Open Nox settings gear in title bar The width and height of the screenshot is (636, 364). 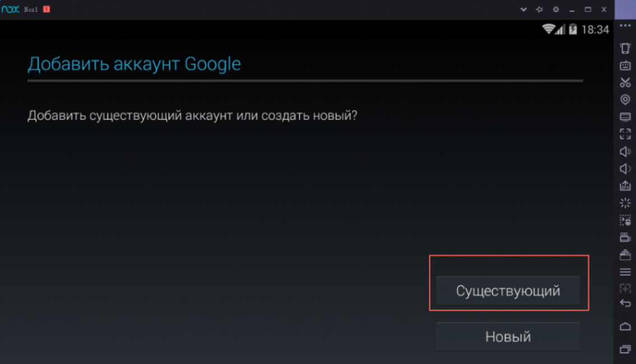(x=556, y=10)
